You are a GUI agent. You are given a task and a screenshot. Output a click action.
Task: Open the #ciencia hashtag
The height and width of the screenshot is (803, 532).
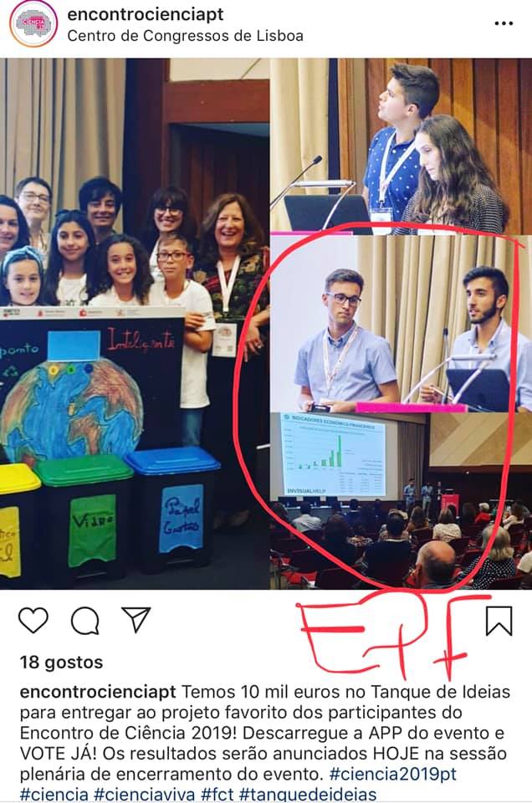tap(54, 794)
